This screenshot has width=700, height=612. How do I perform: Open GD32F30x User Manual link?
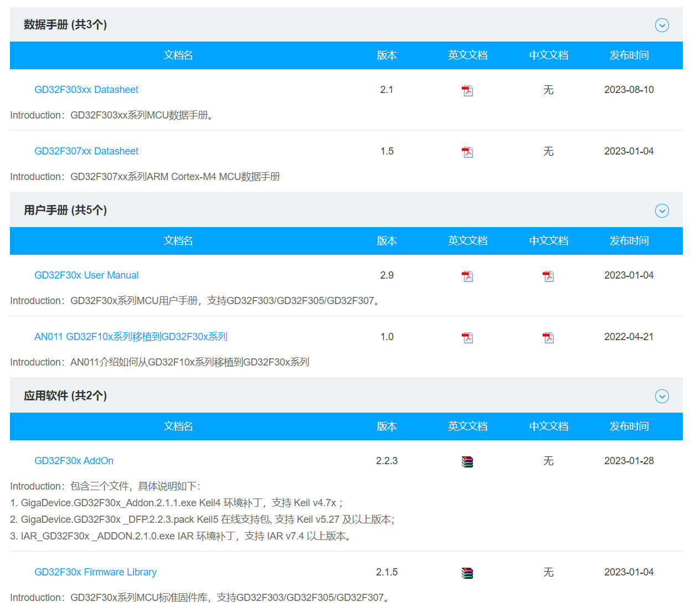click(86, 275)
